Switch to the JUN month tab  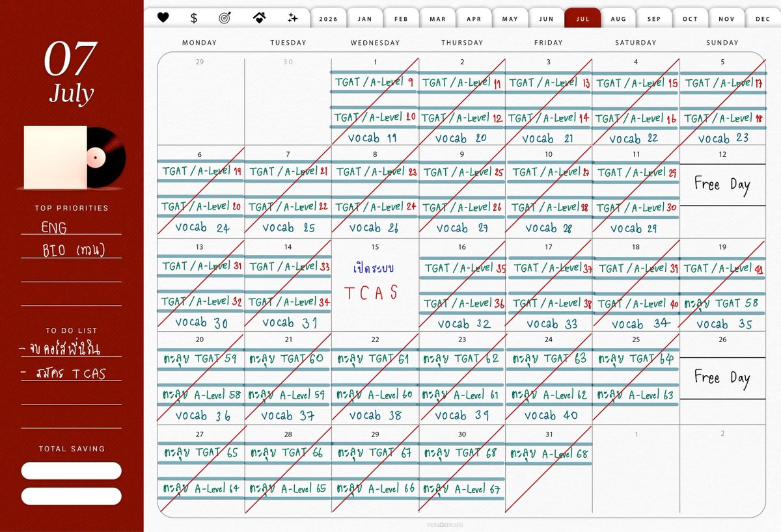[547, 19]
